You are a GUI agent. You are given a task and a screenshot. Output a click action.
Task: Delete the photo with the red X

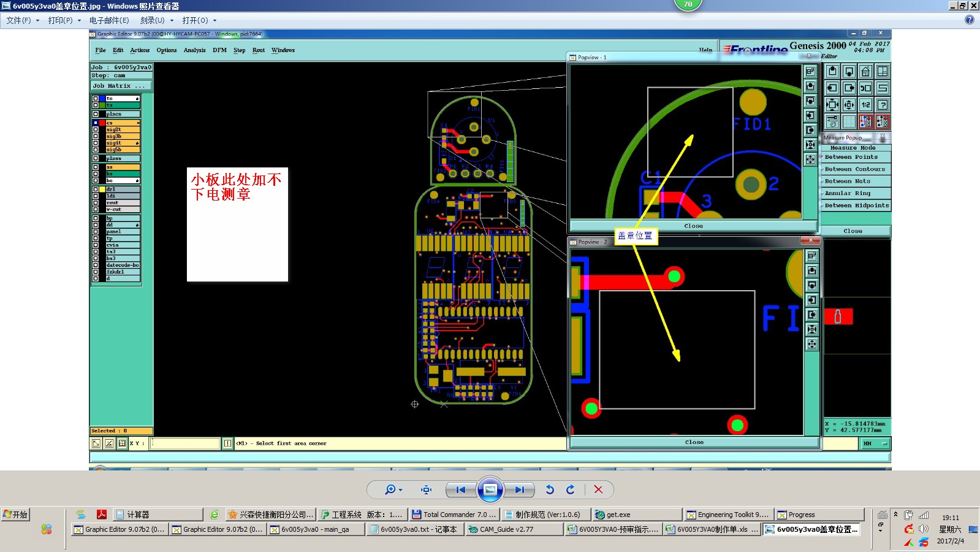point(598,489)
